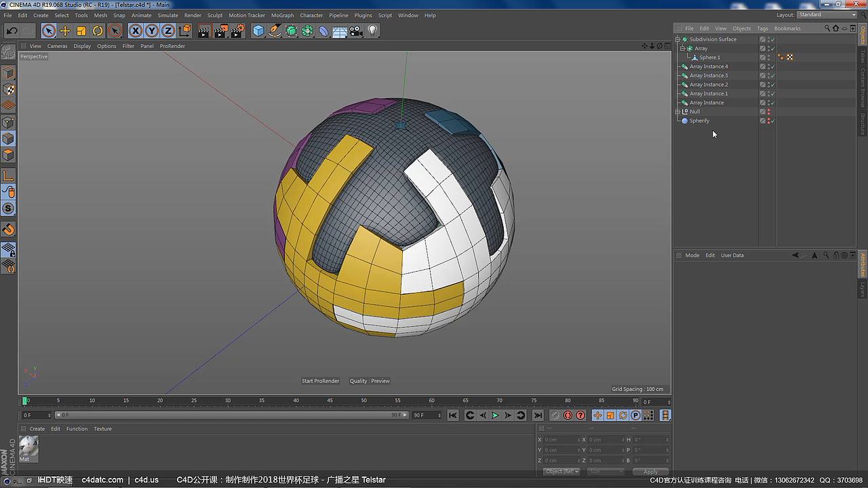Open the Render to Picture Viewer icon
Image resolution: width=868 pixels, height=488 pixels.
pyautogui.click(x=220, y=30)
